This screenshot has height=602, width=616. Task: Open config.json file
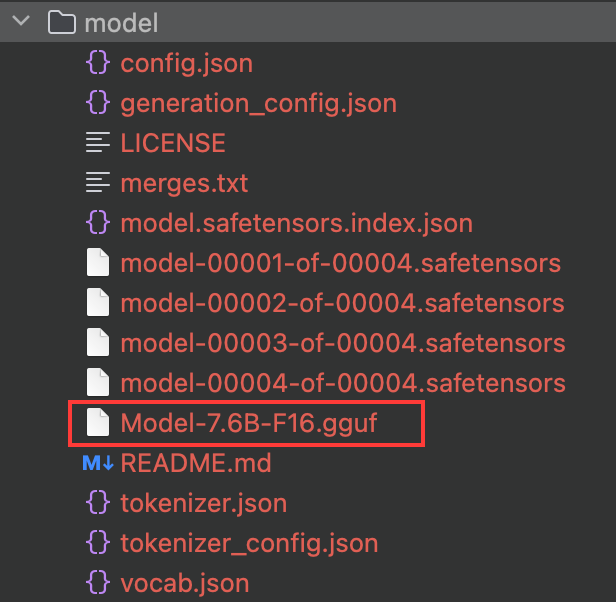click(x=186, y=64)
